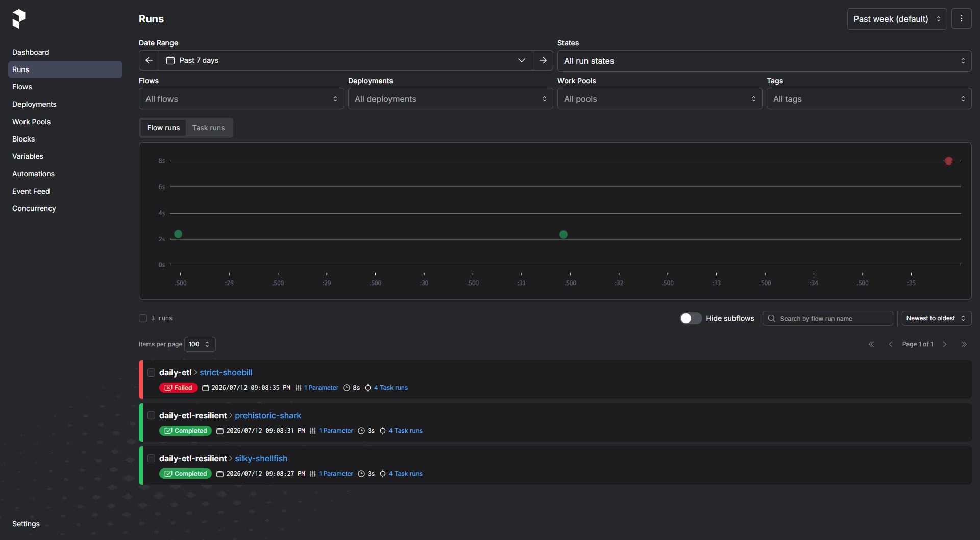Viewport: 980px width, 540px height.
Task: Go to next date range arrow
Action: tap(543, 60)
